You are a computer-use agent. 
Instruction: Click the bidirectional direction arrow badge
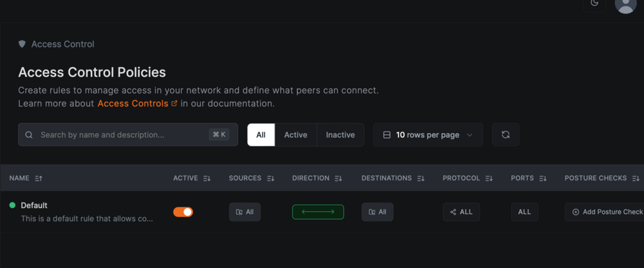pyautogui.click(x=318, y=212)
